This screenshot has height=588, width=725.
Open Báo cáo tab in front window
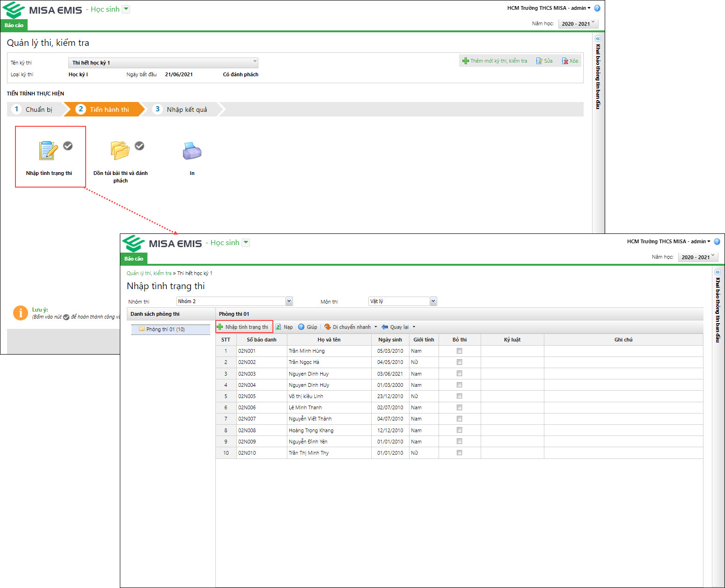(134, 259)
